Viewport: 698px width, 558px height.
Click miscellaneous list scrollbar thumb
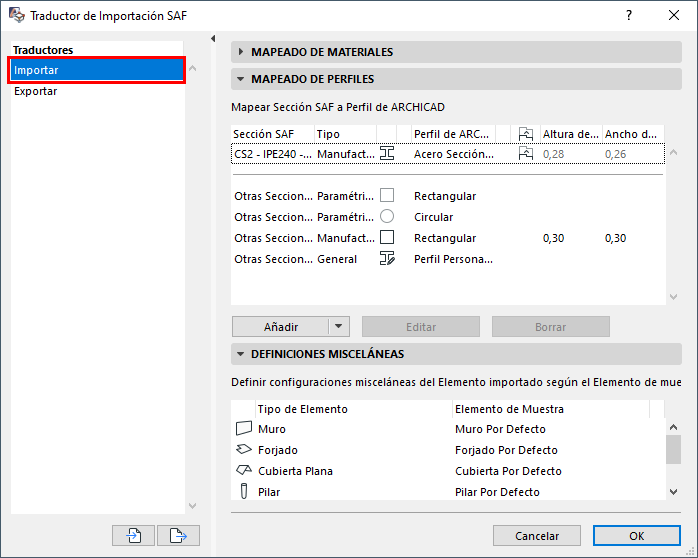tap(674, 449)
